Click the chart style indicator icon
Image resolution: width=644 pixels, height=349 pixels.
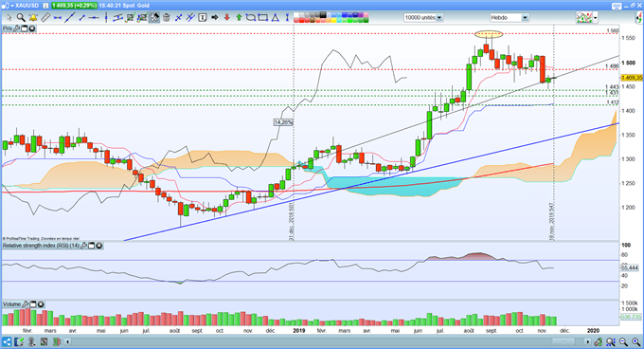click(583, 18)
